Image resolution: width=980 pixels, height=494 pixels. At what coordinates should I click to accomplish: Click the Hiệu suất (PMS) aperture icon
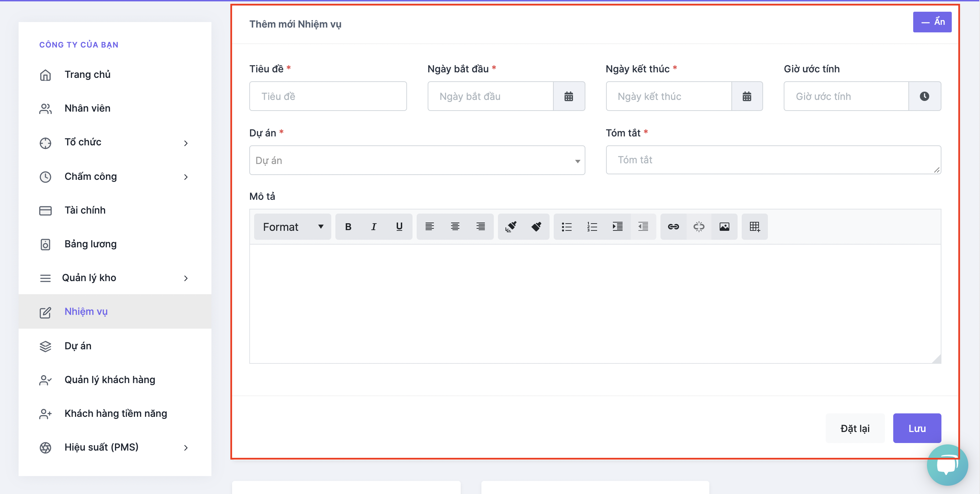pyautogui.click(x=45, y=447)
